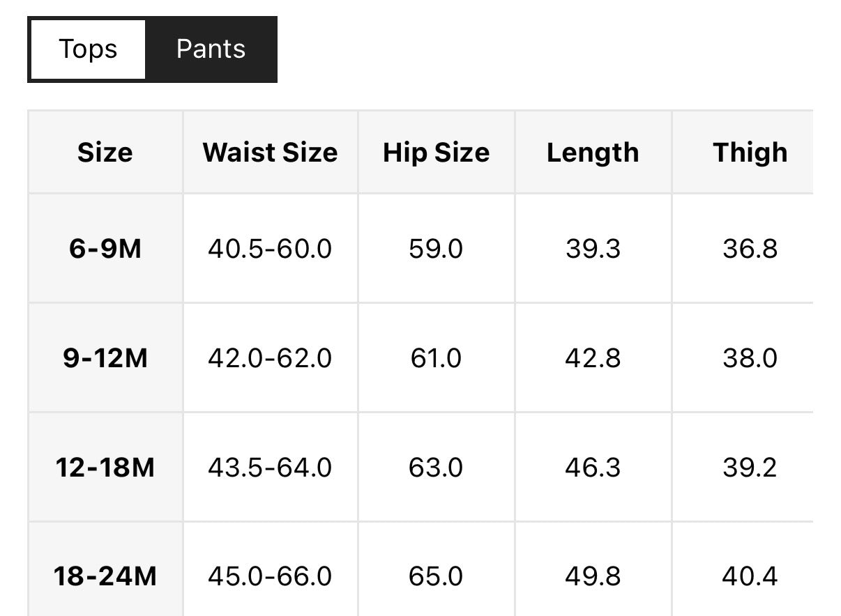Select the Pants tab
841x616 pixels.
[211, 49]
